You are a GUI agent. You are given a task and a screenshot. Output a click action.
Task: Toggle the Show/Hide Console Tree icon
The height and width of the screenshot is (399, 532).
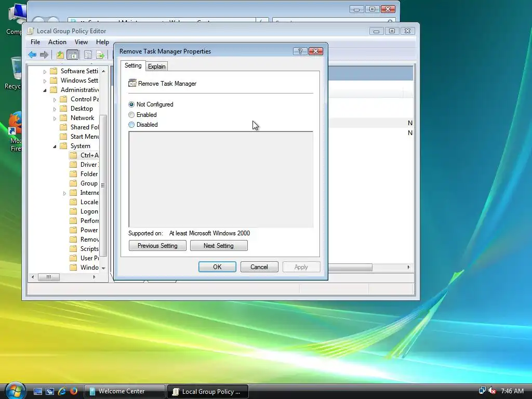click(73, 55)
